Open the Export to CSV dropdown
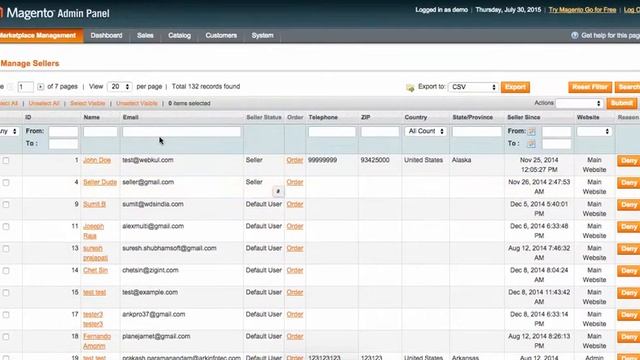 point(473,87)
